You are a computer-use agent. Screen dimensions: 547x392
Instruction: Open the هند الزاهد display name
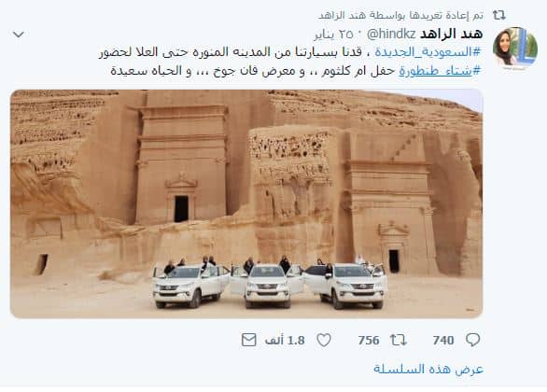(x=452, y=34)
